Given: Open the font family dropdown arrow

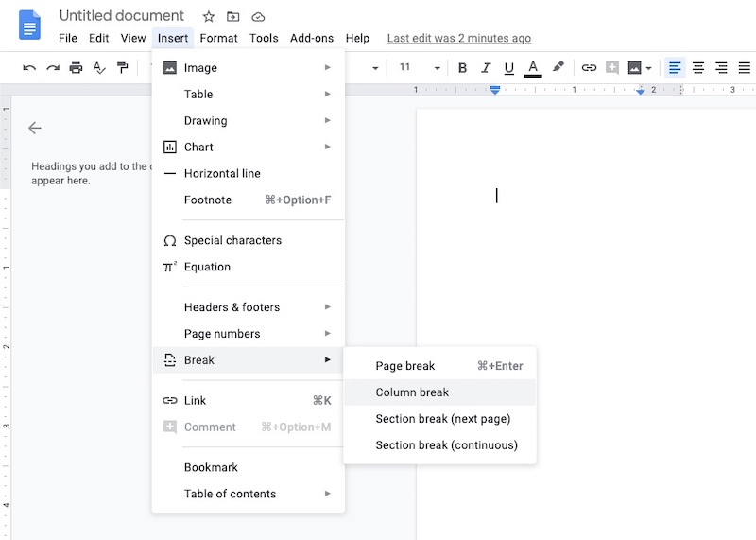Looking at the screenshot, I should point(375,68).
